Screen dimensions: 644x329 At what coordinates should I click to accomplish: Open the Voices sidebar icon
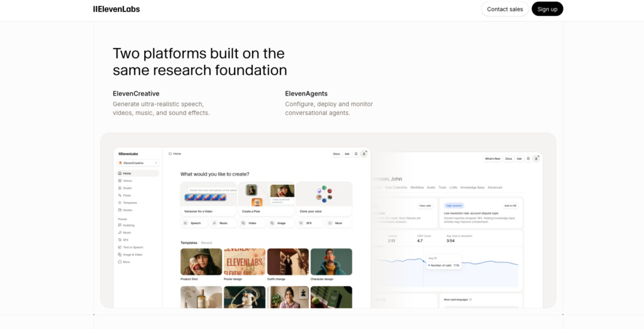[120, 181]
